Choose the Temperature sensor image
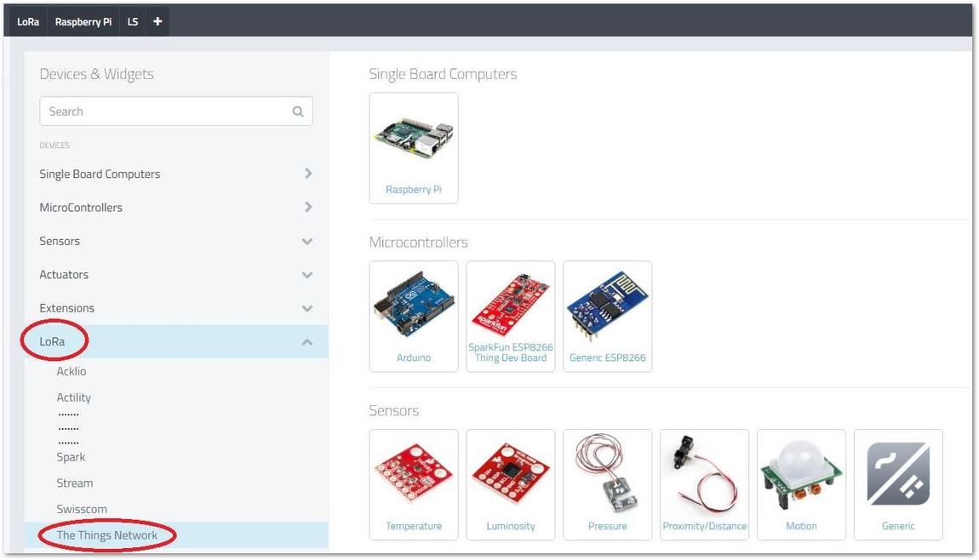979x560 pixels. pyautogui.click(x=414, y=472)
